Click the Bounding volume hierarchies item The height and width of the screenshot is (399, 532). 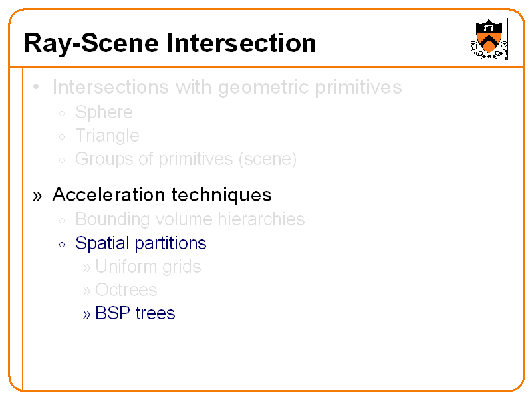click(190, 219)
